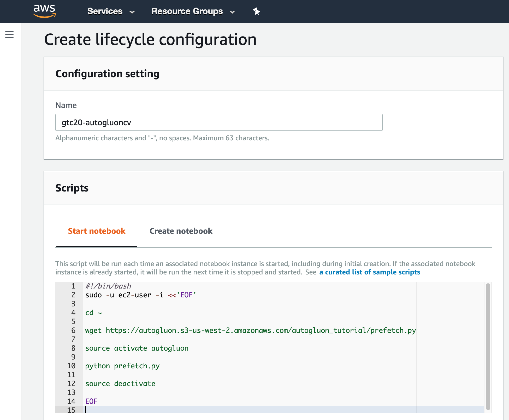Click the chevron arrow next to Services
Viewport: 509px width, 420px height.
(132, 12)
